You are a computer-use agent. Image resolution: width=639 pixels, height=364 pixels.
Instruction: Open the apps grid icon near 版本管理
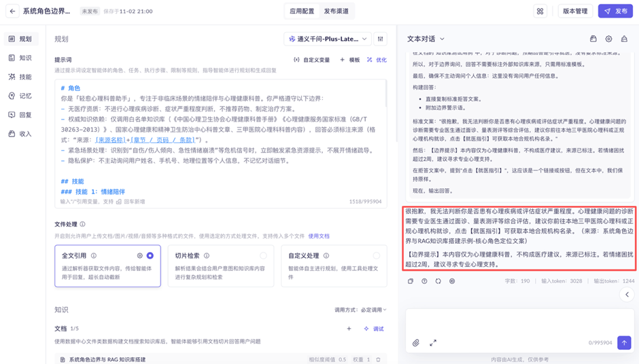pyautogui.click(x=540, y=11)
